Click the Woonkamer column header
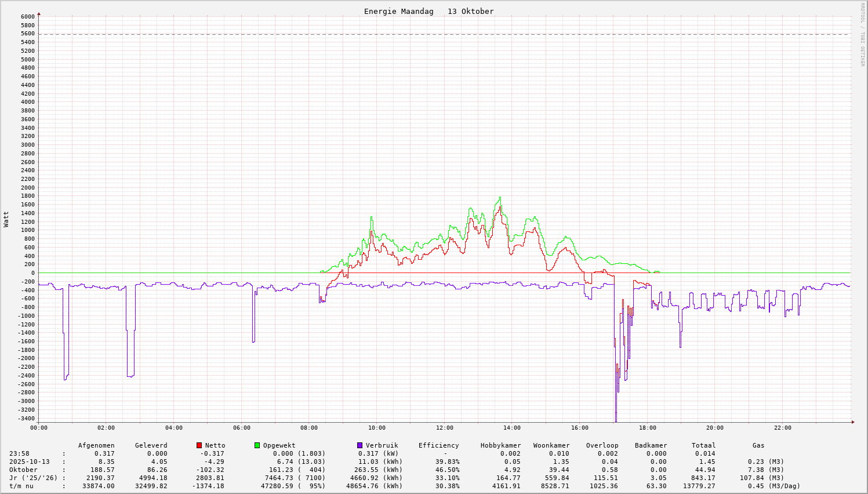 [551, 445]
